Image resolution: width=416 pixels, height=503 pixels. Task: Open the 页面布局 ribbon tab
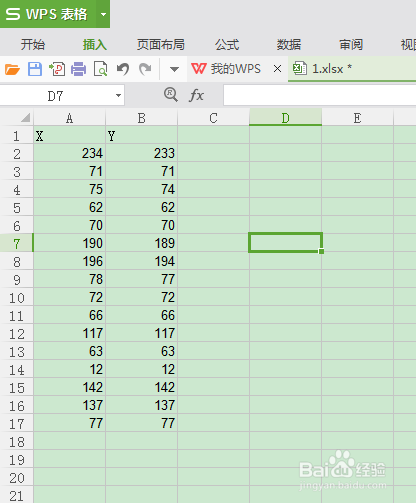click(x=161, y=44)
